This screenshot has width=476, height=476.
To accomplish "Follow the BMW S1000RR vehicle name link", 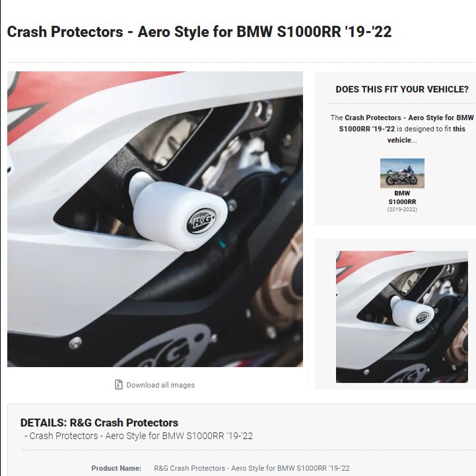I will (402, 197).
